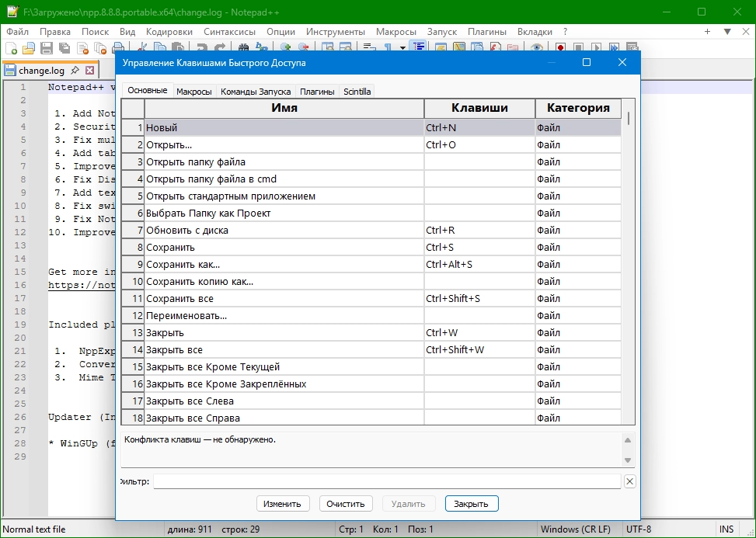Viewport: 756px width, 538px height.
Task: Click Run Macro Multiple Times icon
Action: click(x=615, y=47)
